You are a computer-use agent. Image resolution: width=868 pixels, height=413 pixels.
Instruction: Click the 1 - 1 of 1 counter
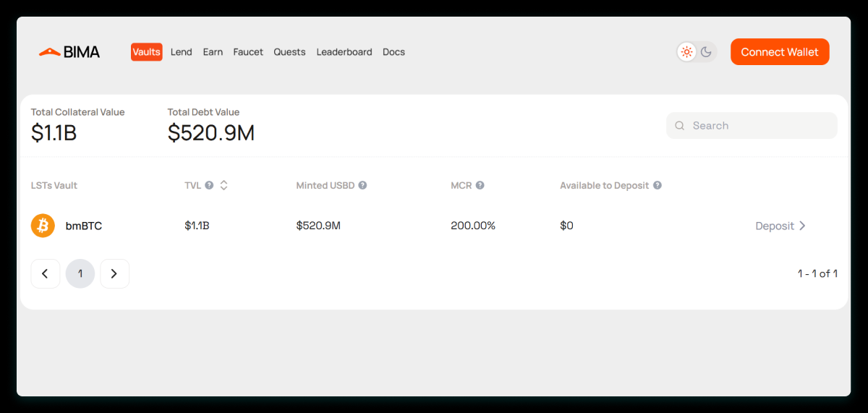[x=817, y=273]
